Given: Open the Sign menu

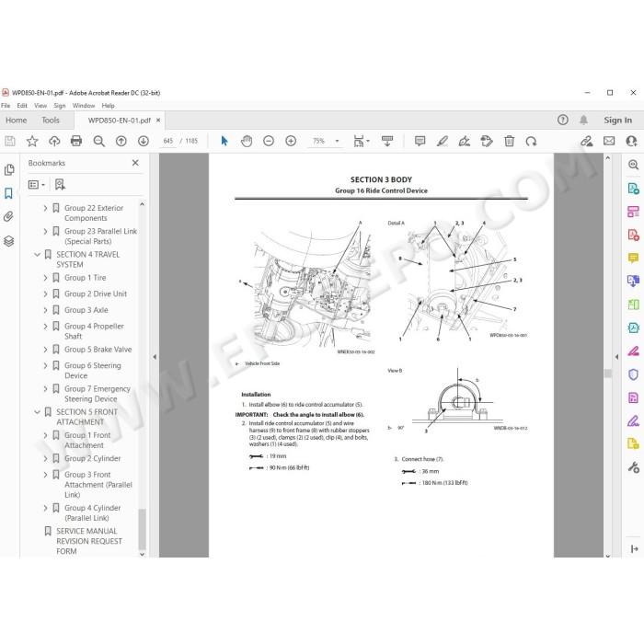Looking at the screenshot, I should pyautogui.click(x=60, y=106).
